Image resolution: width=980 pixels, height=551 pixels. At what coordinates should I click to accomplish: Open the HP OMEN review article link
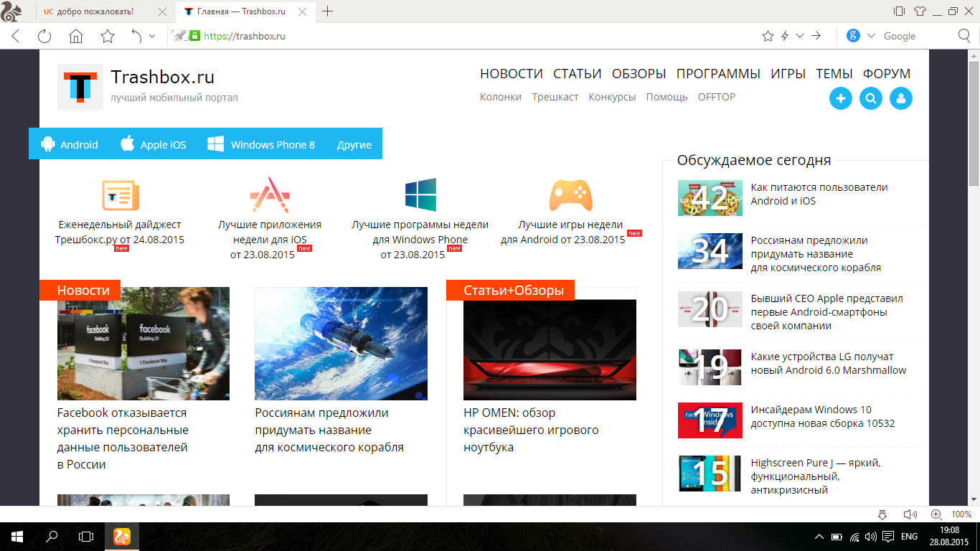[x=531, y=430]
